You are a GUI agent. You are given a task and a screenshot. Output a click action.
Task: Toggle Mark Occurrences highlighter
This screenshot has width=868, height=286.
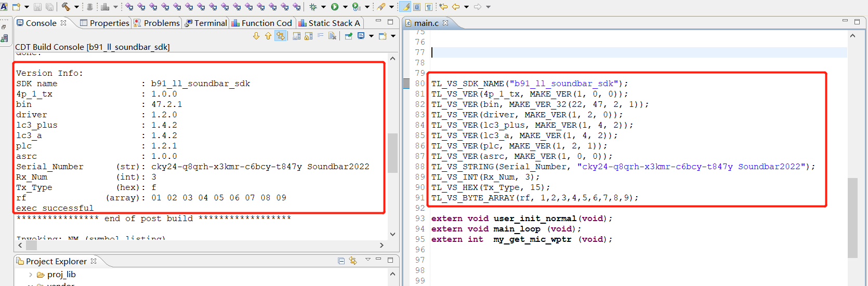405,7
